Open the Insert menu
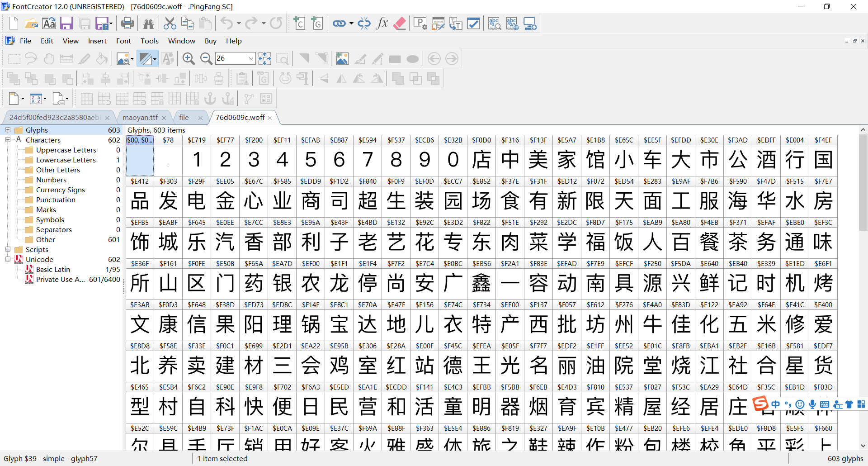Screen dimensions: 868x466 pos(97,41)
